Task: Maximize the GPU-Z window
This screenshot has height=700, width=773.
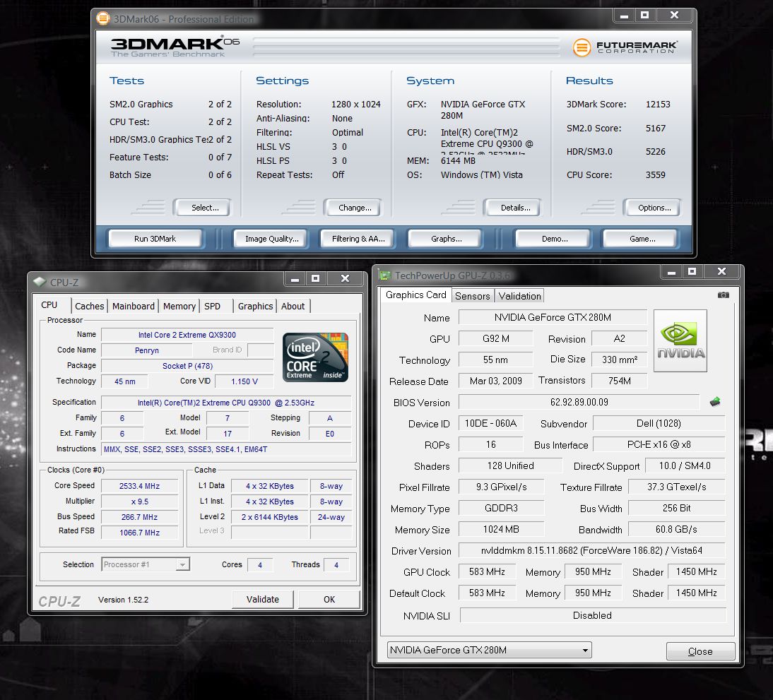Action: [x=692, y=272]
